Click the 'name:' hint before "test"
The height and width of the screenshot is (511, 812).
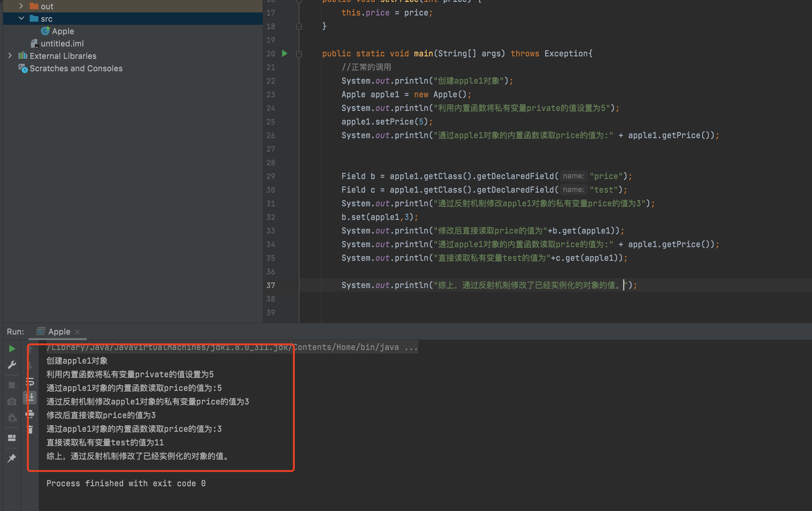[573, 190]
